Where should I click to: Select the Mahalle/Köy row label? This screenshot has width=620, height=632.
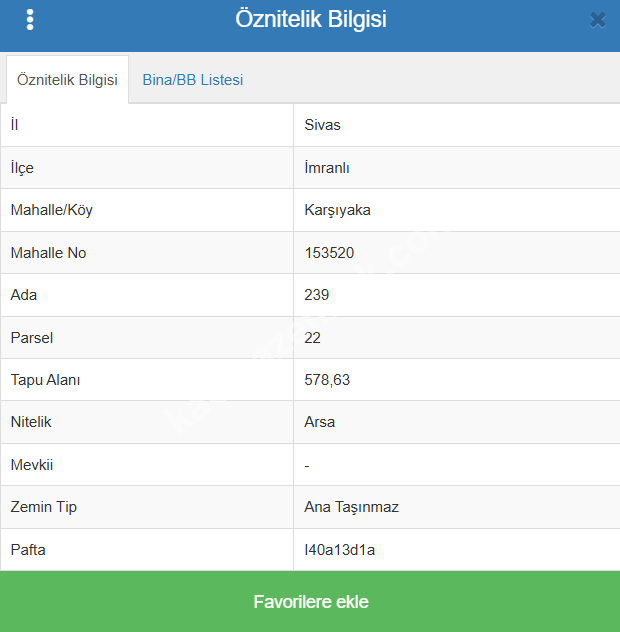point(52,210)
